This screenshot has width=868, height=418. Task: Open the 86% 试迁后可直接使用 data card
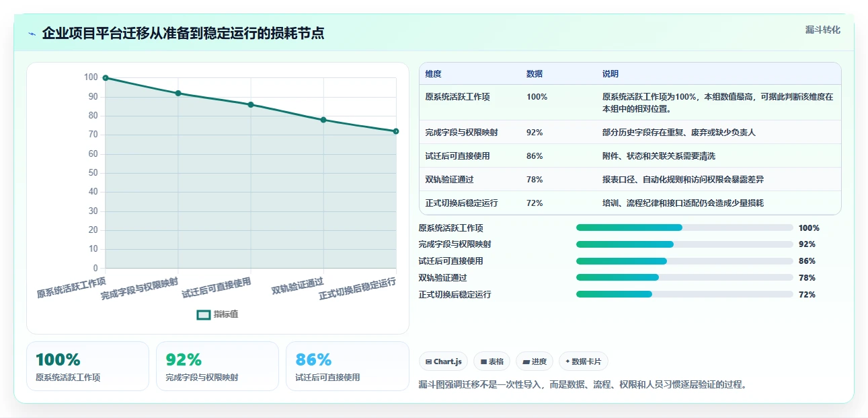(x=347, y=366)
